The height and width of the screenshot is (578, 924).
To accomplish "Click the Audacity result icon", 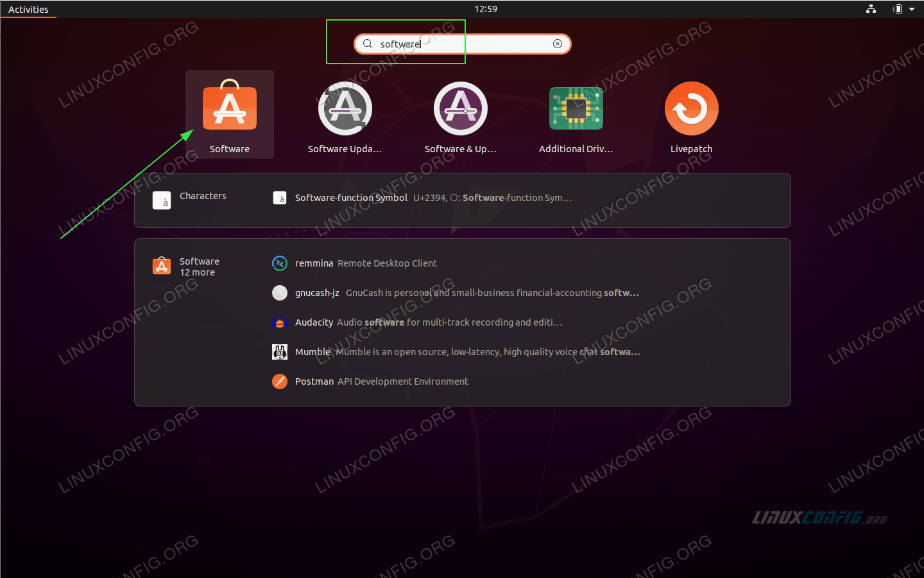I will [280, 322].
